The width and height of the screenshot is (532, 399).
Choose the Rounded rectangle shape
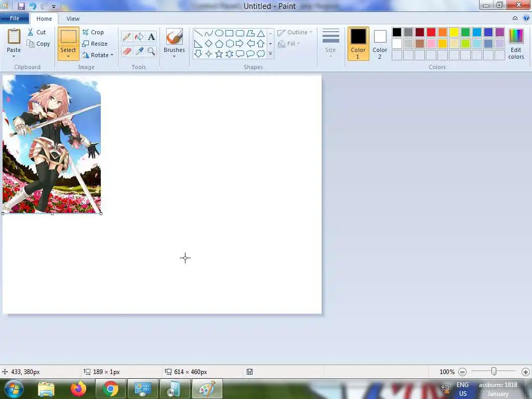click(x=240, y=33)
